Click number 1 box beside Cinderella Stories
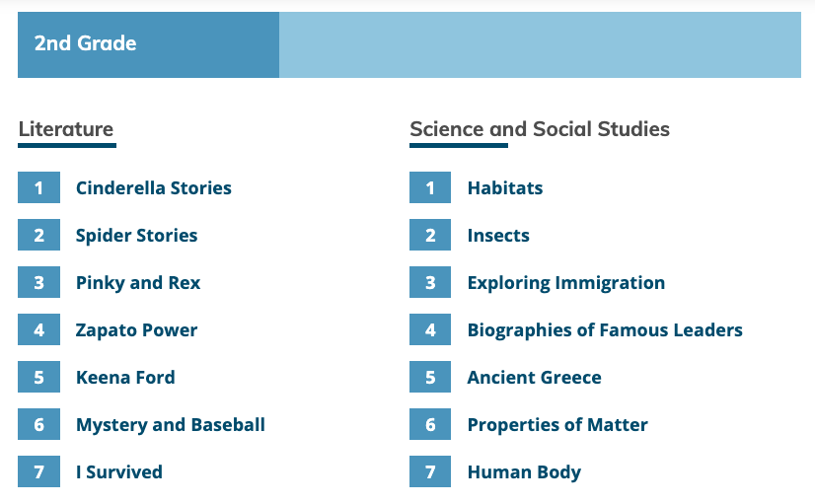 39,187
